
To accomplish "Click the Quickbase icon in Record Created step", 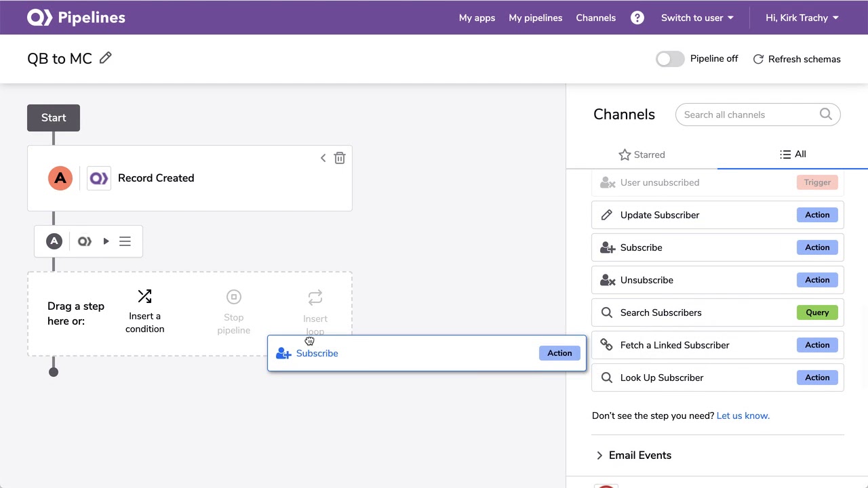I will pos(99,178).
